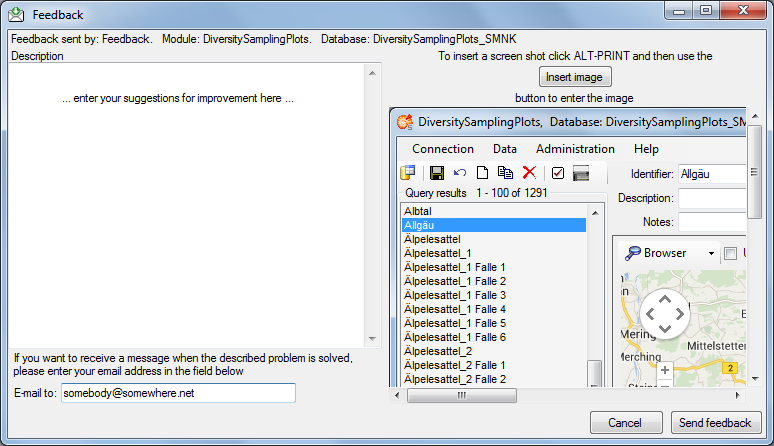Select Älpelesattel_1 list entry
The image size is (774, 446).
pyautogui.click(x=494, y=253)
